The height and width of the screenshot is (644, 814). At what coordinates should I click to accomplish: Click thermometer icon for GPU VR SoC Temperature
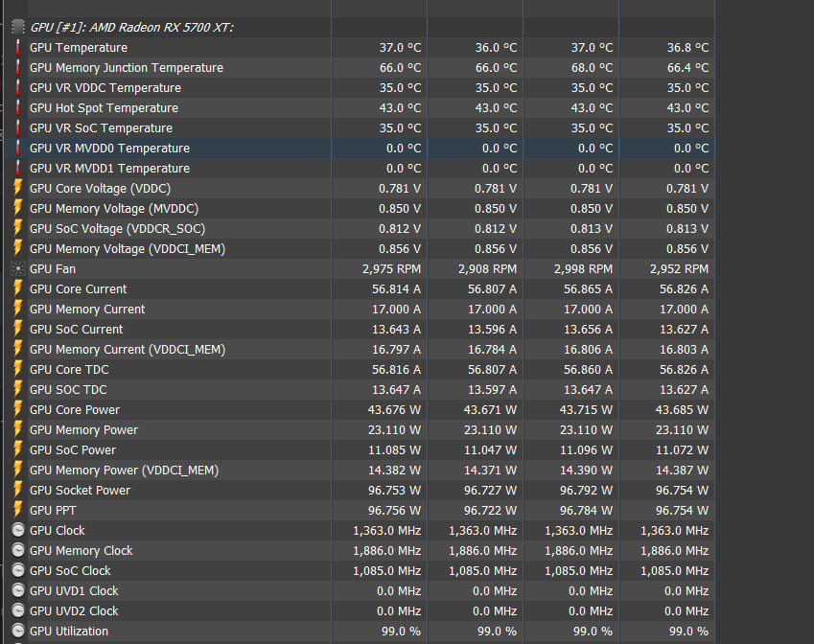coord(18,127)
